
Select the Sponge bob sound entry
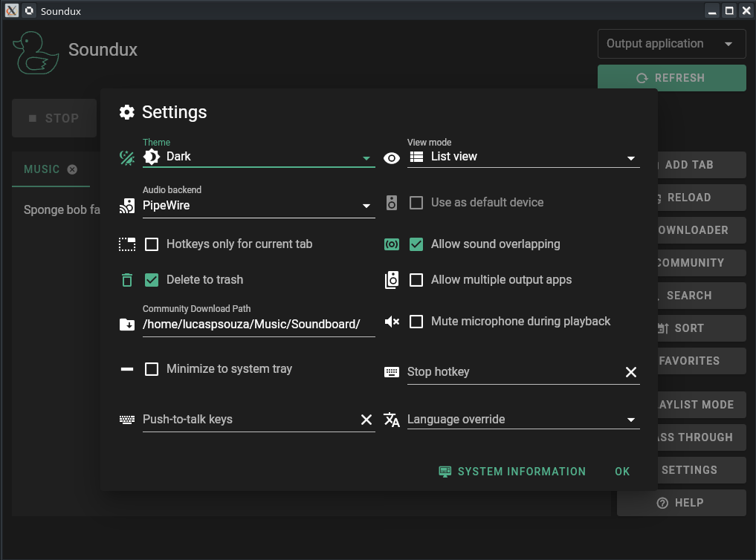point(62,210)
